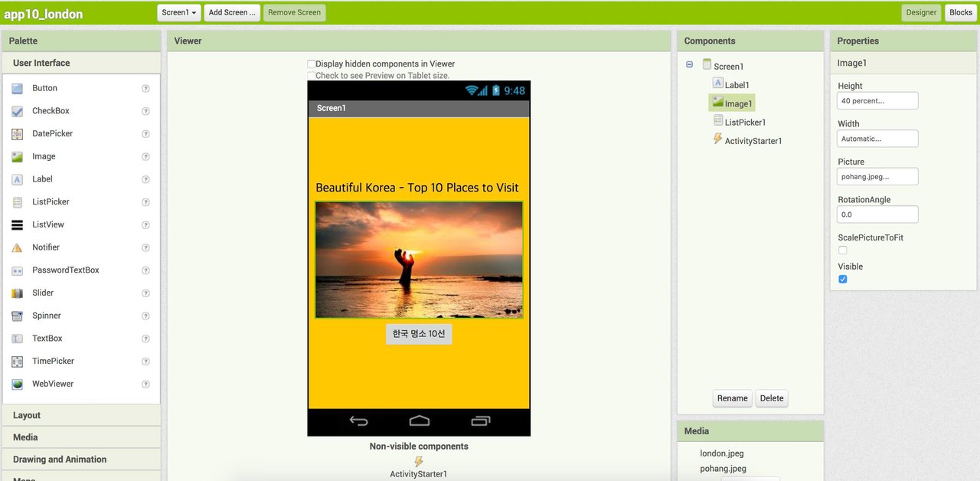This screenshot has height=481, width=980.
Task: Select the Notifier warning icon
Action: coord(17,247)
